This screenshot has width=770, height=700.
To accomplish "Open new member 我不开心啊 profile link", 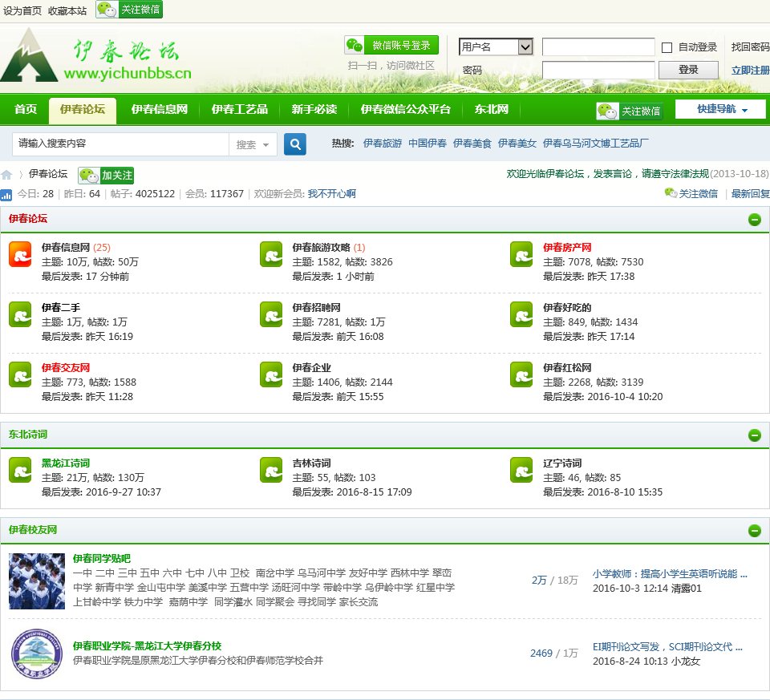I will click(332, 194).
